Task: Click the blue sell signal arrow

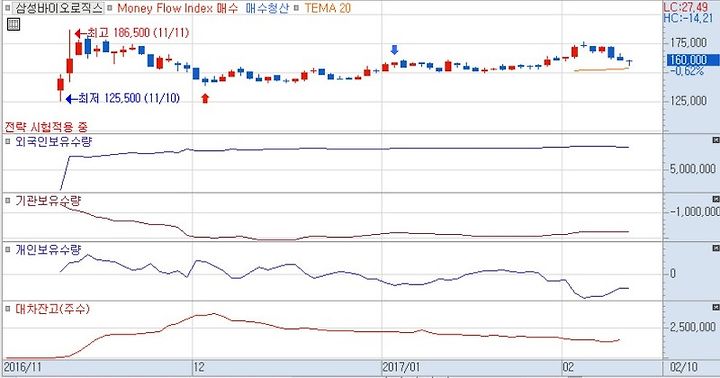Action: click(x=394, y=50)
